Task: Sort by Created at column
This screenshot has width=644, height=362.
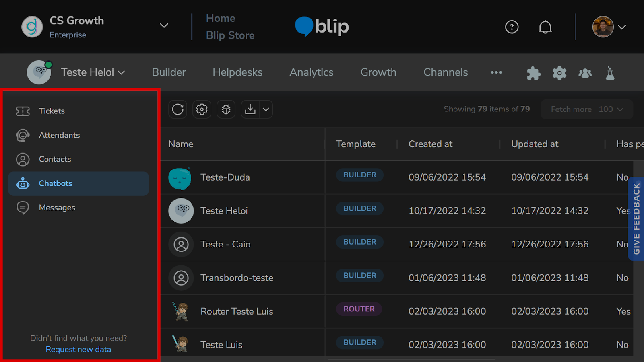Action: coord(430,144)
